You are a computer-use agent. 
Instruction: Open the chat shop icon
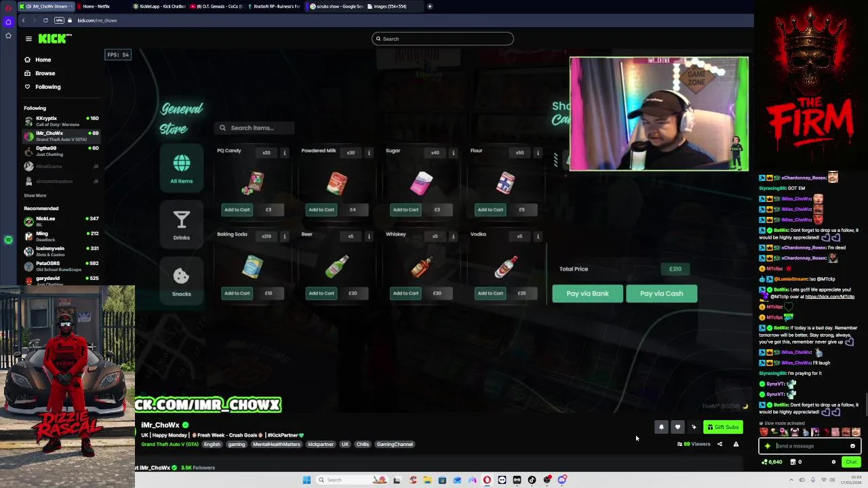click(793, 462)
